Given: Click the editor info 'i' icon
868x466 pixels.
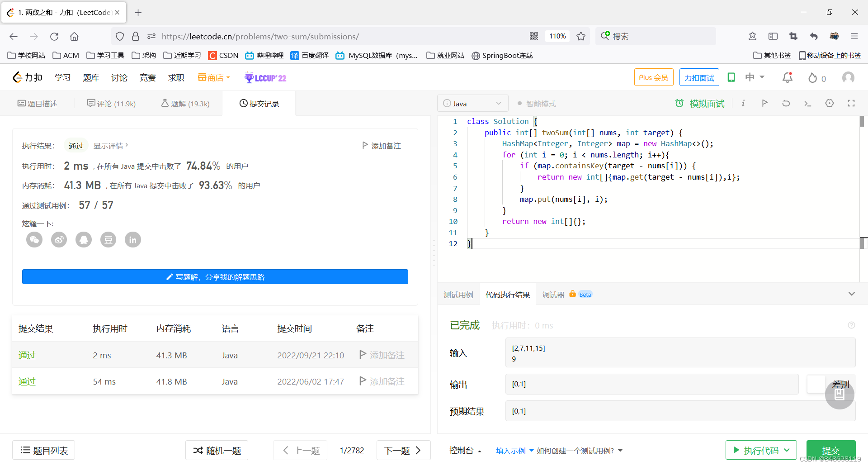Looking at the screenshot, I should point(743,103).
